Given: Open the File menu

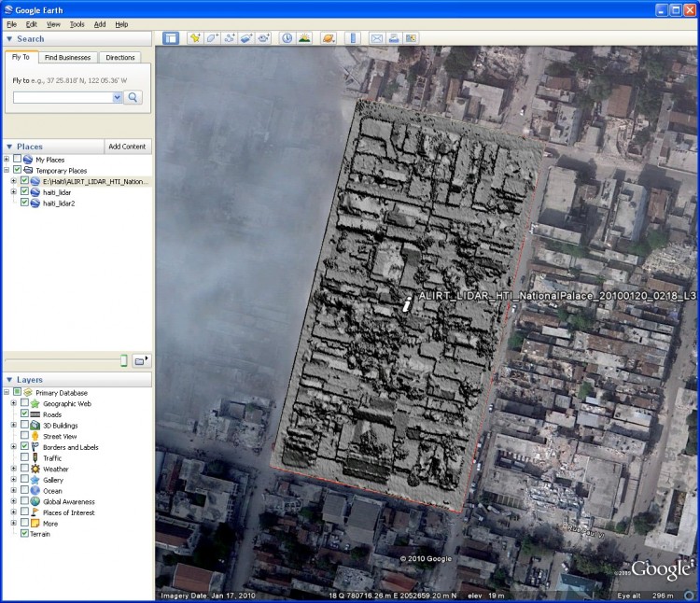Looking at the screenshot, I should pos(12,24).
